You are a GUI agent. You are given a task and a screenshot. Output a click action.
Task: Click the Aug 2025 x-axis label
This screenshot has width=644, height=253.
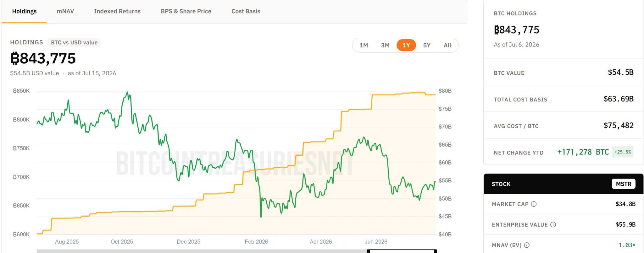point(67,242)
